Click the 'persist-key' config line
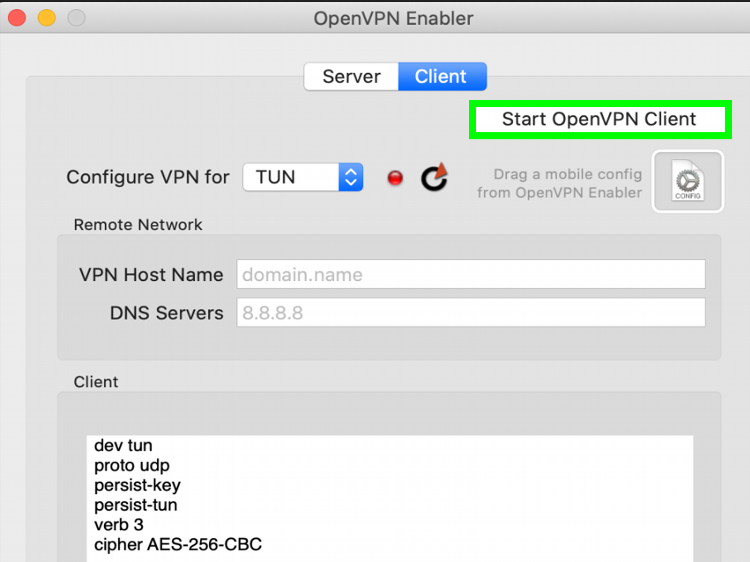The image size is (750, 562). tap(138, 485)
